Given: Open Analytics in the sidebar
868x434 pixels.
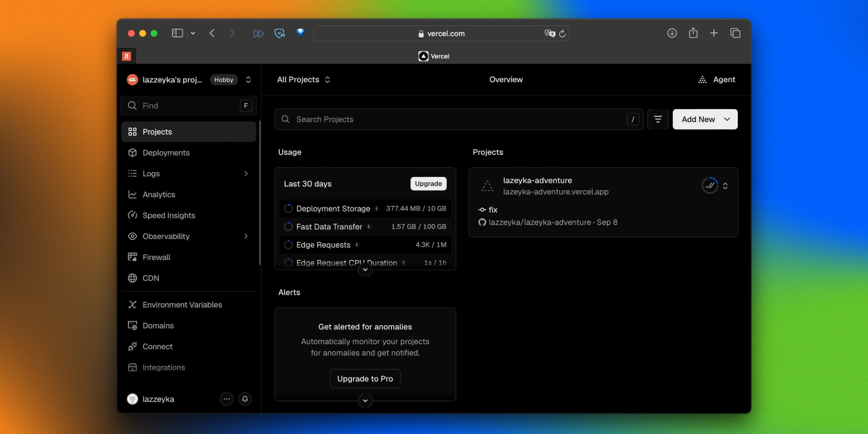Looking at the screenshot, I should click(x=189, y=195).
